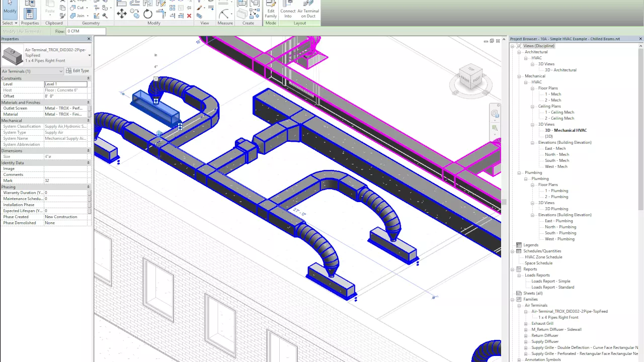Click the Paste clipboard icon
Image resolution: width=644 pixels, height=362 pixels.
click(x=50, y=7)
